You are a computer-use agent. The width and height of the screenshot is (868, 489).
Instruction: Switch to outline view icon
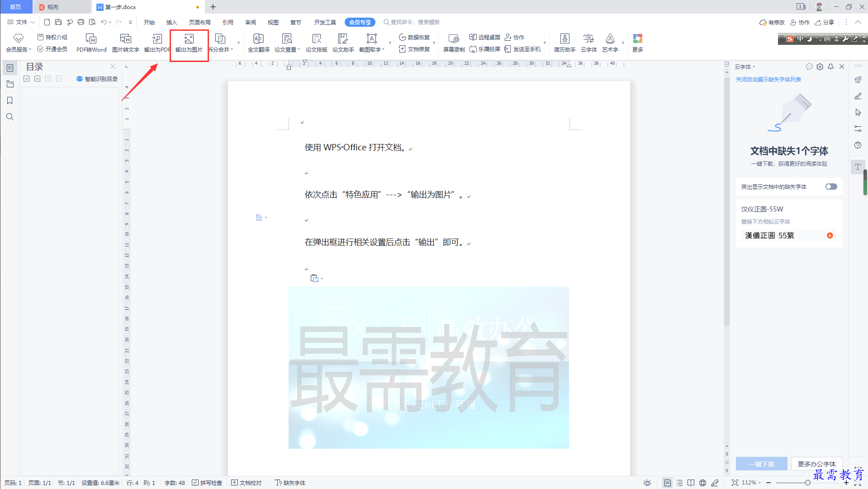click(x=679, y=483)
